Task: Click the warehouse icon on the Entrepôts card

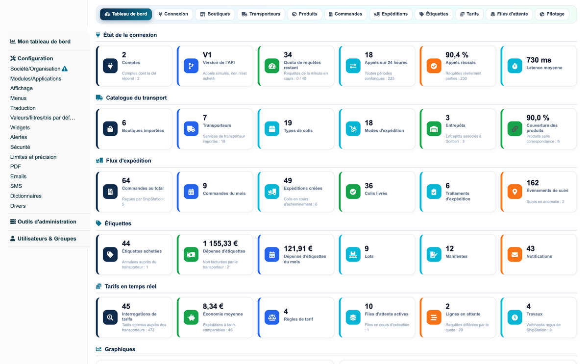Action: pos(434,129)
